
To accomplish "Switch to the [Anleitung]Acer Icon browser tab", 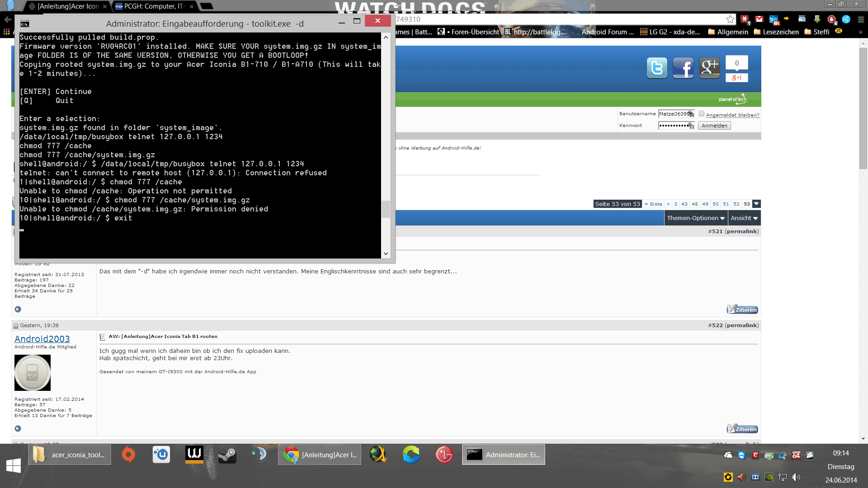I will click(x=68, y=6).
